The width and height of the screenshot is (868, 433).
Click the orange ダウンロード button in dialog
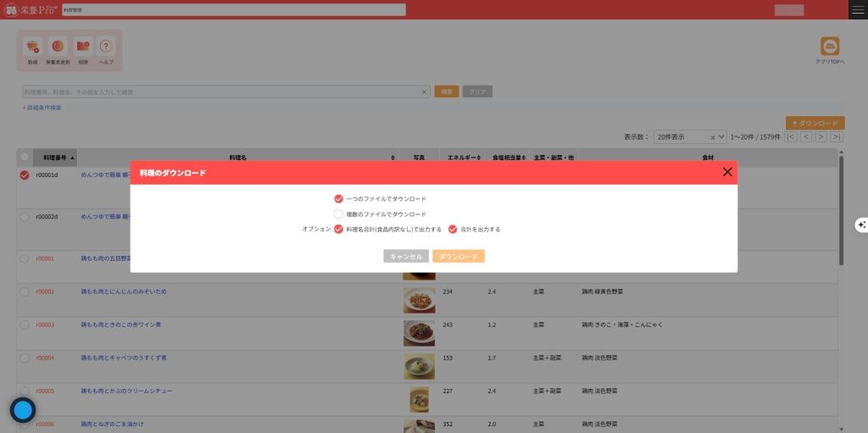458,256
